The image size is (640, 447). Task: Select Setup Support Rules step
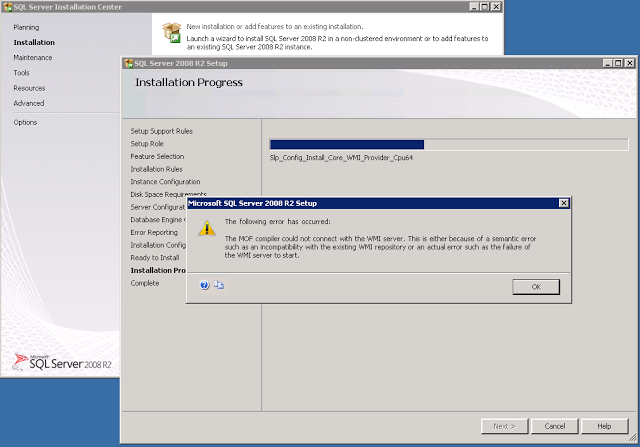(x=162, y=131)
